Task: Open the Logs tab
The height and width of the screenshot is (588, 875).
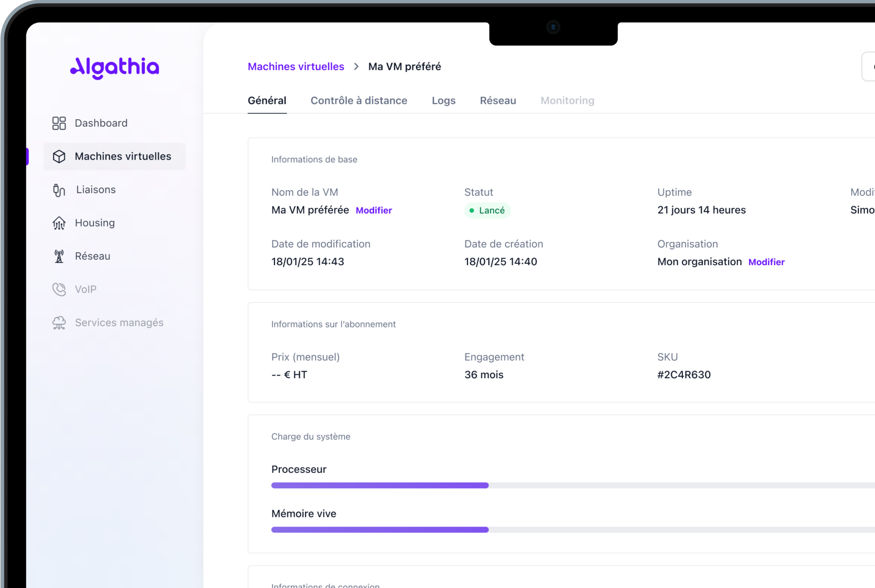Action: (x=444, y=101)
